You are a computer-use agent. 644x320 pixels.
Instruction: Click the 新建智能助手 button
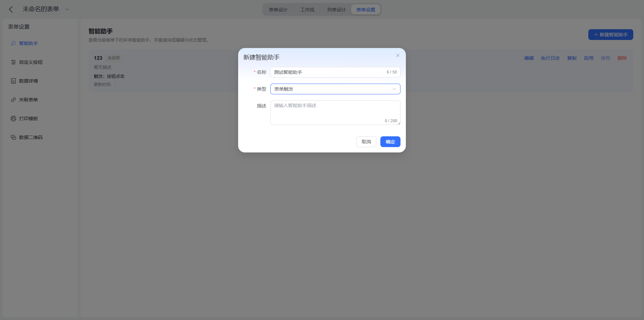point(611,35)
